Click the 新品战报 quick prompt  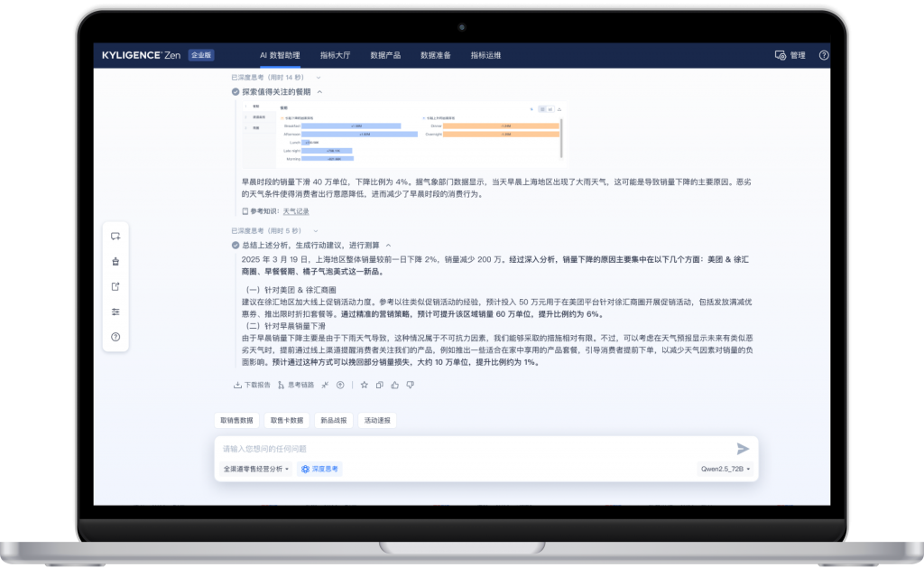334,421
